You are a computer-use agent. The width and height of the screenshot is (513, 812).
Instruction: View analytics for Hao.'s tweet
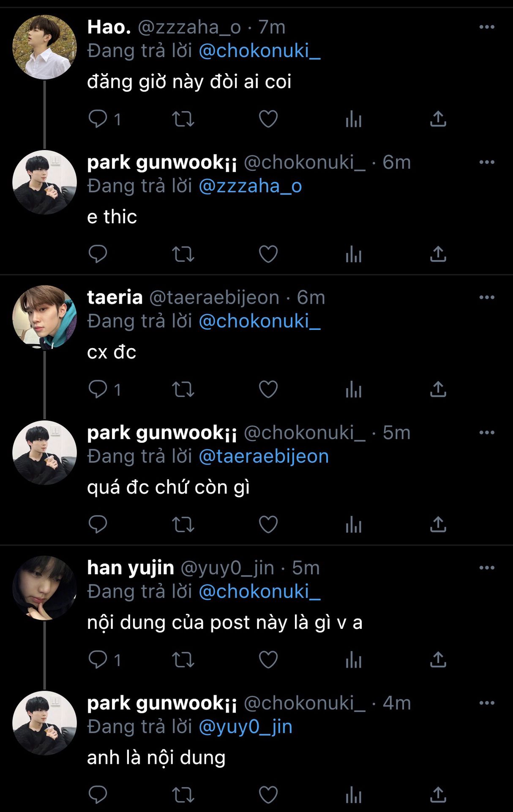(353, 119)
